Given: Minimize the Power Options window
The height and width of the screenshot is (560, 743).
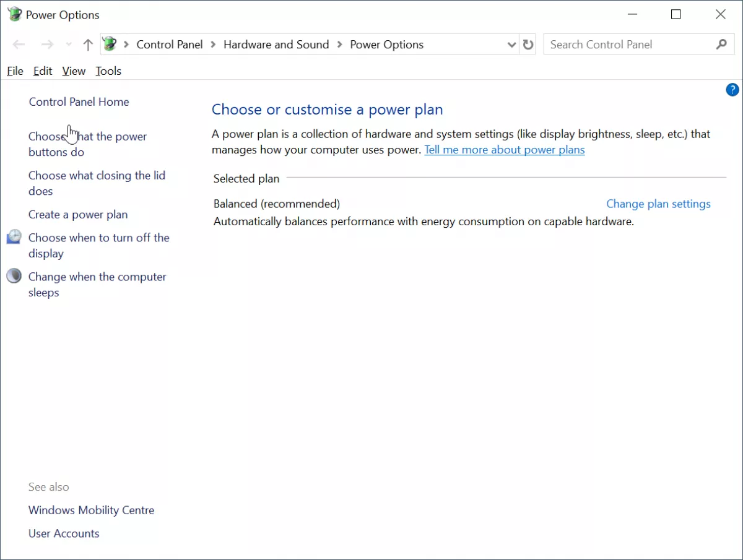Looking at the screenshot, I should (632, 14).
